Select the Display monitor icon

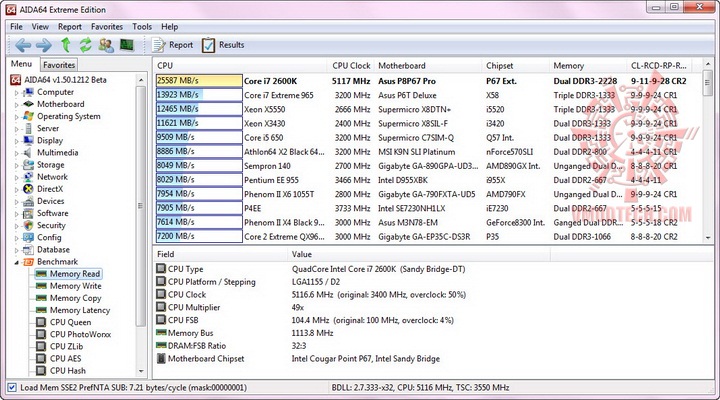tap(28, 141)
